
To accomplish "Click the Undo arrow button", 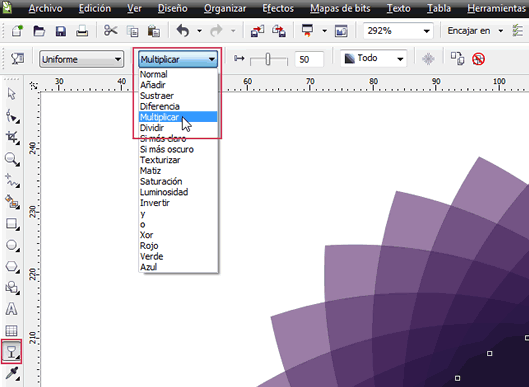I will pos(183,31).
